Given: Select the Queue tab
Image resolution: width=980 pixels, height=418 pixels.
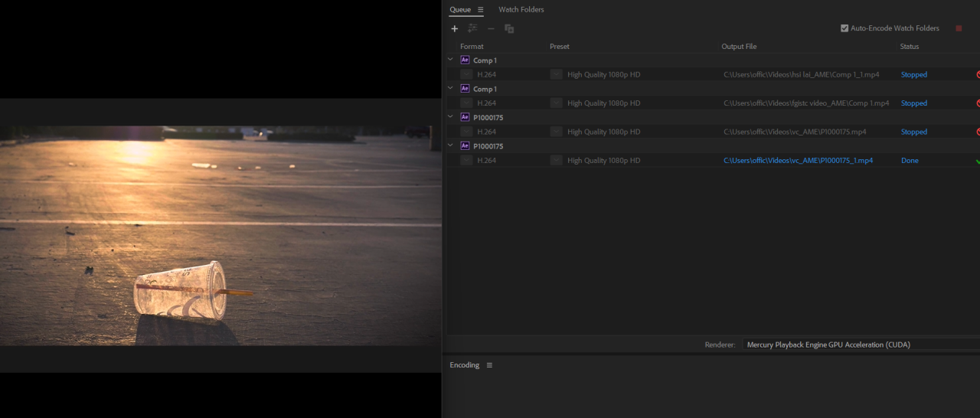Looking at the screenshot, I should [x=460, y=10].
